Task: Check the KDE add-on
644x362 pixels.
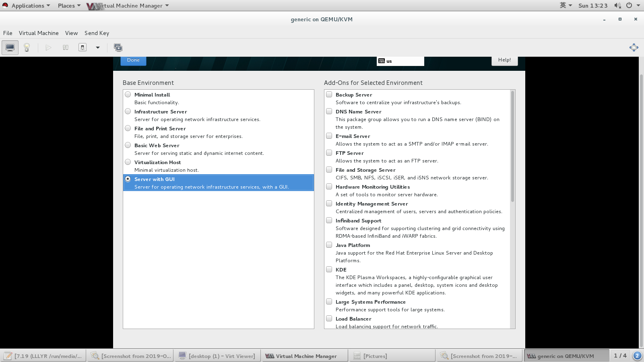Action: 329,269
